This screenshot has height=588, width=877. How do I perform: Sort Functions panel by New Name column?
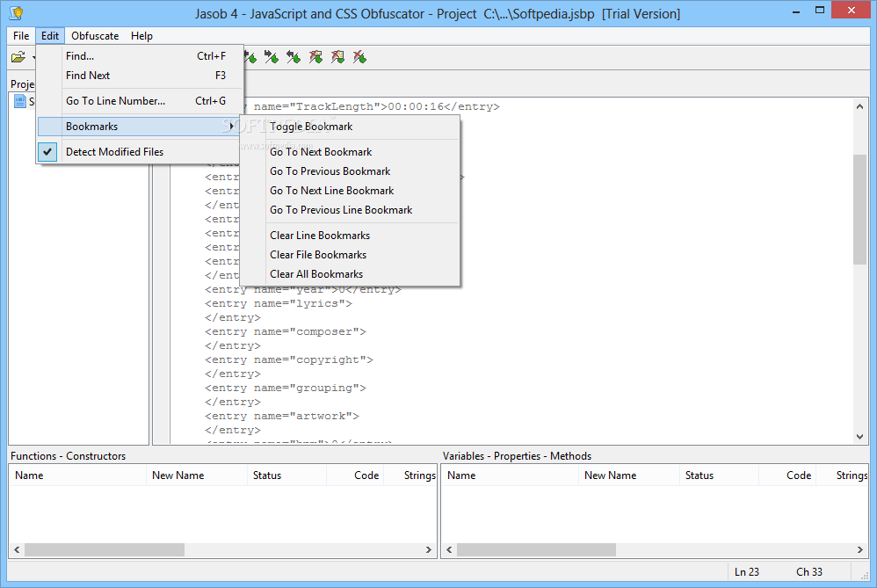click(x=197, y=475)
